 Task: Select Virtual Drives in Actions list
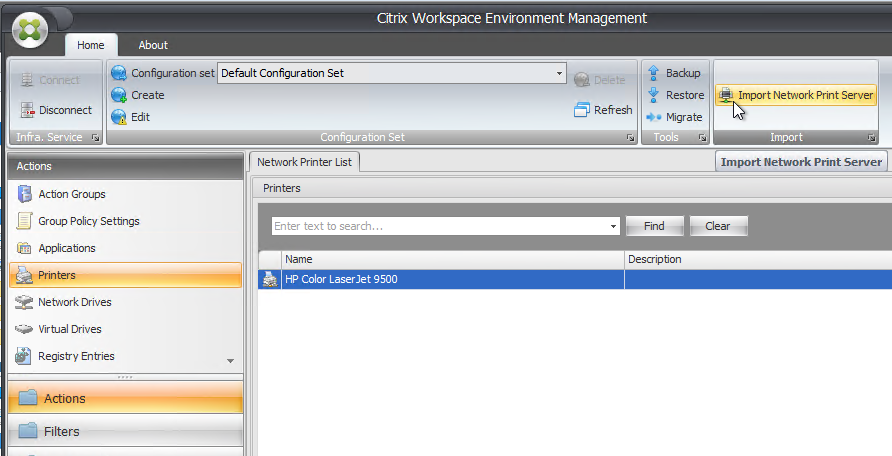click(125, 329)
